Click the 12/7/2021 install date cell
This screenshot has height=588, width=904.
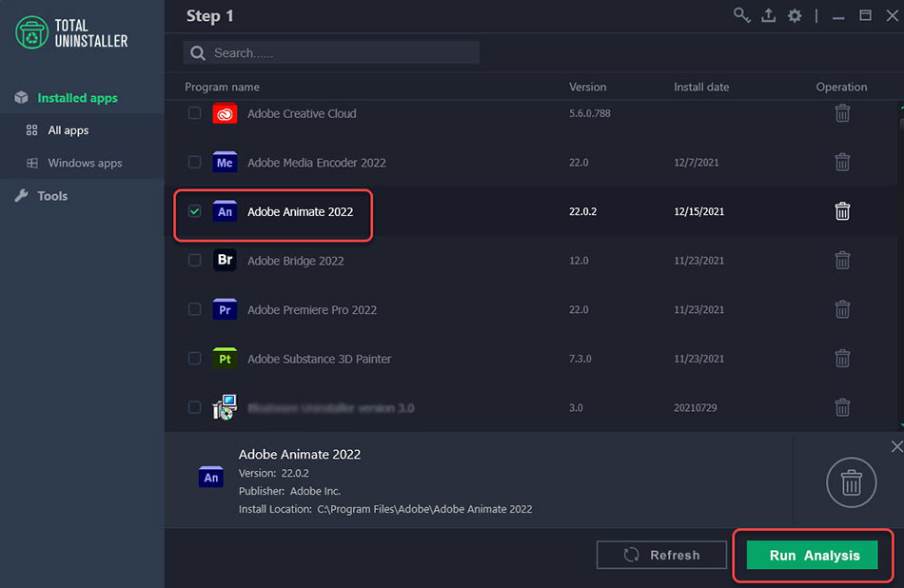pyautogui.click(x=696, y=162)
